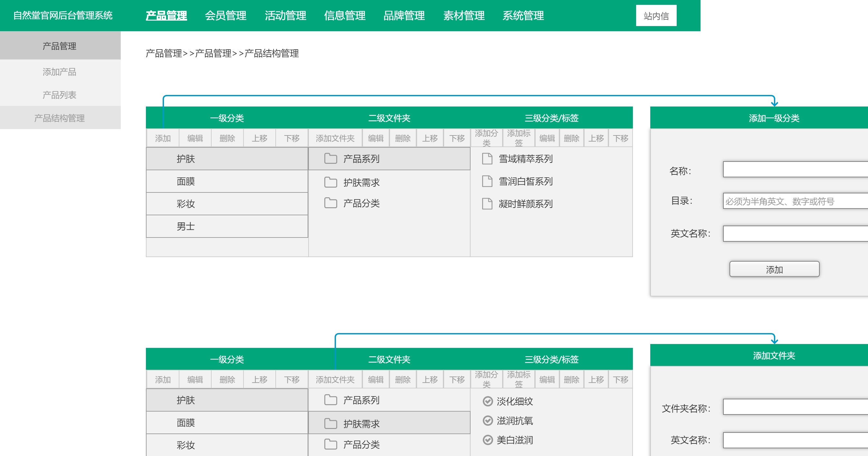Click 添加 under 一级分类 in bottom table
Viewport: 868px width, 456px height.
163,379
